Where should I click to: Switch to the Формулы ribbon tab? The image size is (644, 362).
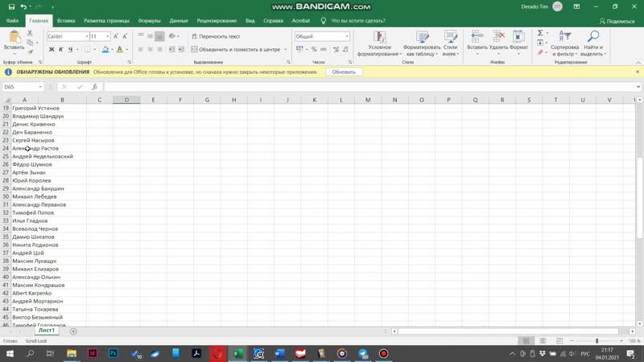(149, 21)
